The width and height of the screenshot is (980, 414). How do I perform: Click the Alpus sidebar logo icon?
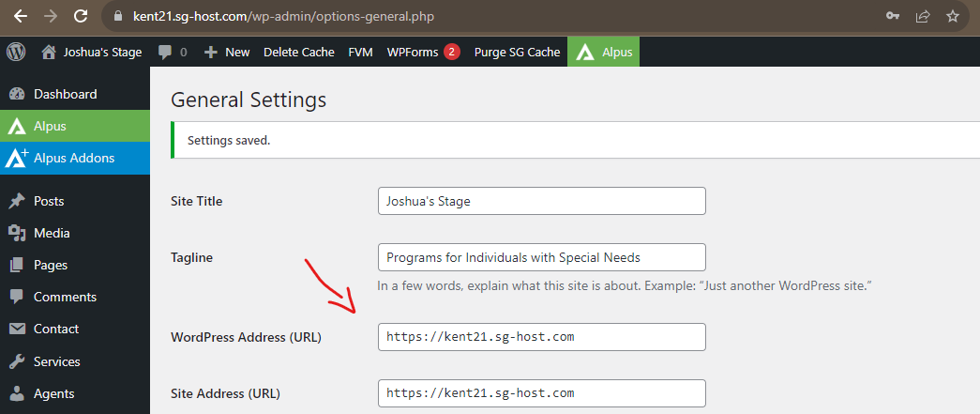tap(16, 127)
